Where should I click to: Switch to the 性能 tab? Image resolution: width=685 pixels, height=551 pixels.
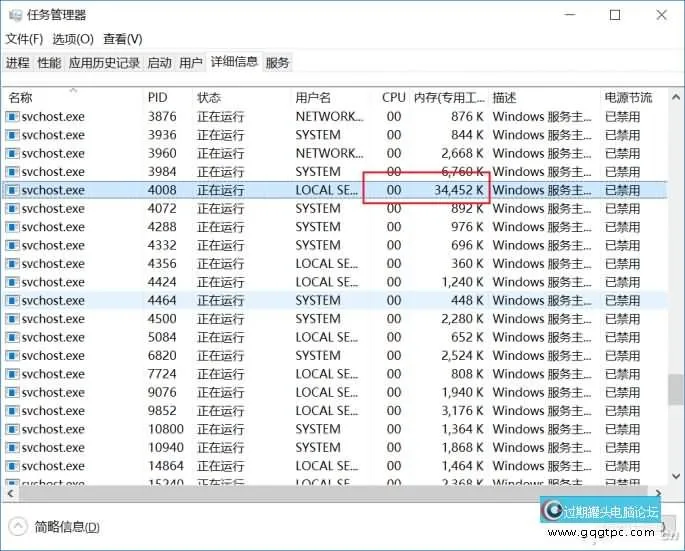(x=49, y=63)
